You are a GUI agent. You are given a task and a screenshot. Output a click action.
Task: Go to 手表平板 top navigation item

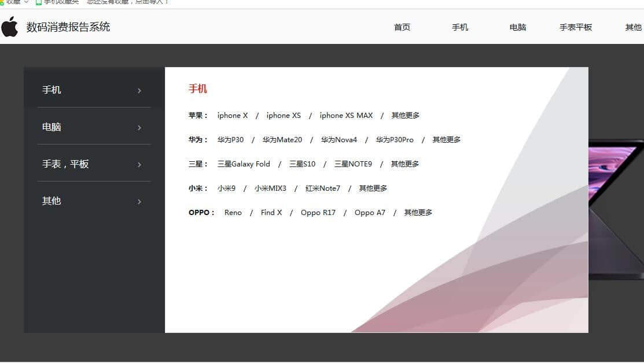tap(576, 27)
